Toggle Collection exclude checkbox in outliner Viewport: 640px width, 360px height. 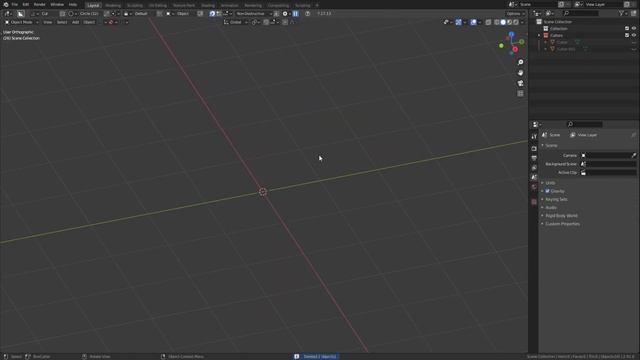click(627, 29)
